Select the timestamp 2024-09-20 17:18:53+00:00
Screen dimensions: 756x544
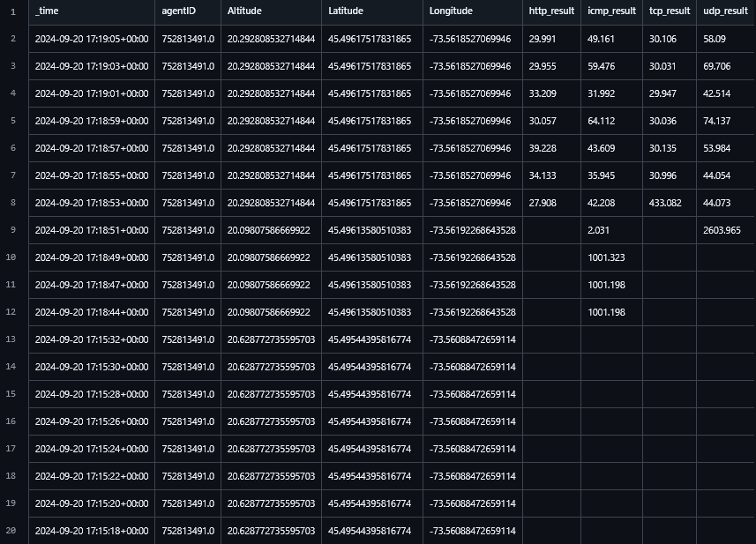[x=92, y=204]
